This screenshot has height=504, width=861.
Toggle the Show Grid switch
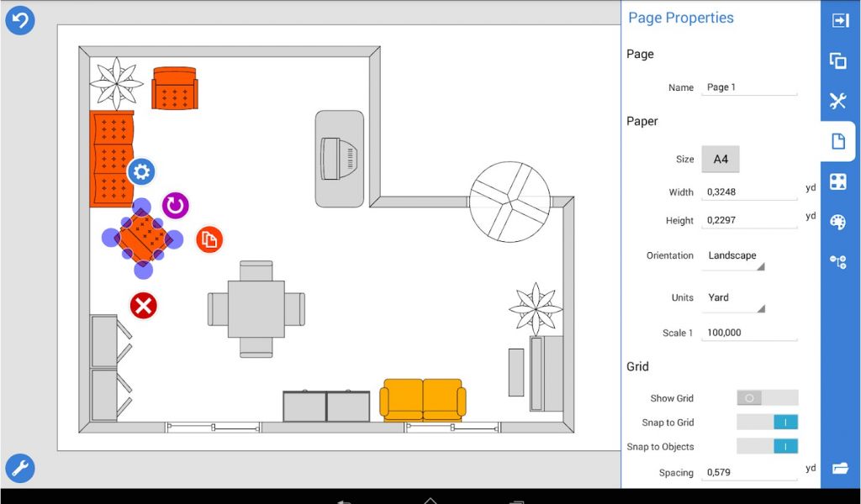pos(767,398)
